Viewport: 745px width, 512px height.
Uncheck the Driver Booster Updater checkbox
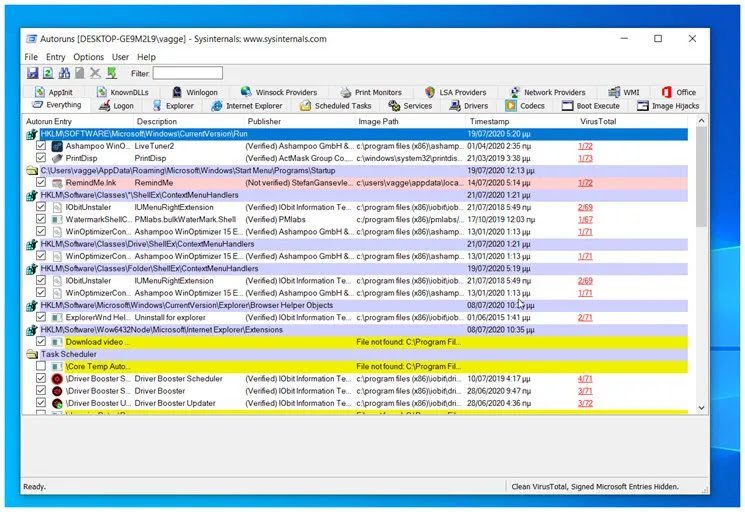coord(41,403)
